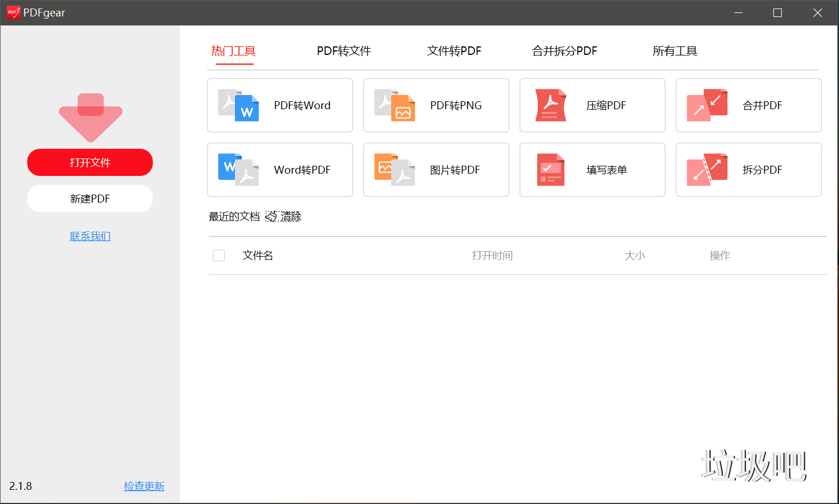Click the PDF转Word tool icon
The width and height of the screenshot is (839, 504).
coord(238,105)
